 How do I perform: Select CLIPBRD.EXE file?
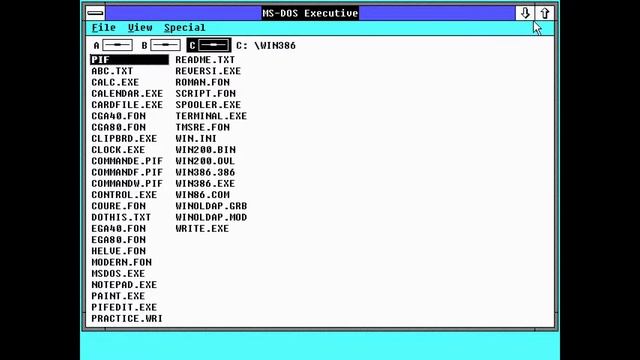(124, 138)
